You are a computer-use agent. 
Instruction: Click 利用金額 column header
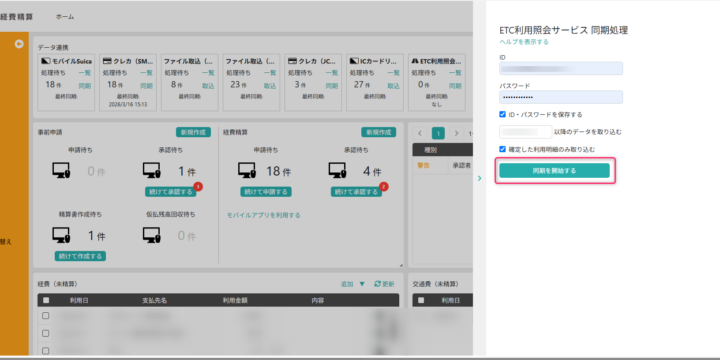point(235,300)
